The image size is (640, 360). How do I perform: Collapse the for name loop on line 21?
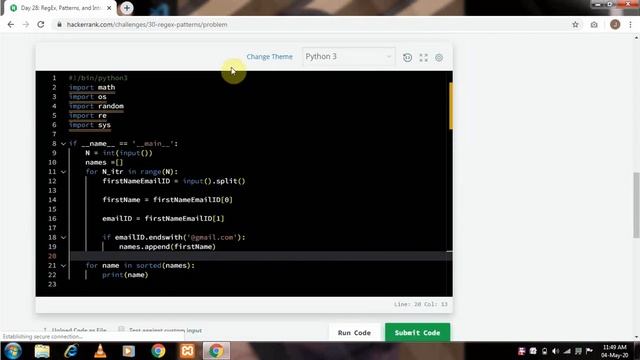pos(63,266)
